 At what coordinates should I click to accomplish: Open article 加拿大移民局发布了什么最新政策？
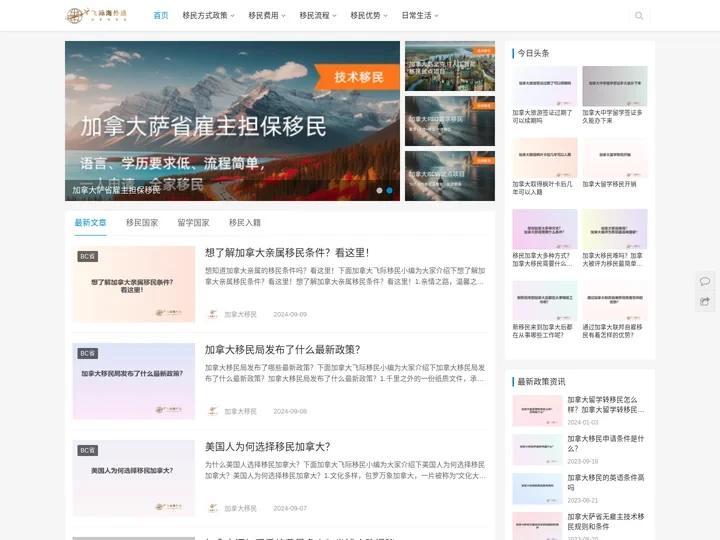(282, 349)
